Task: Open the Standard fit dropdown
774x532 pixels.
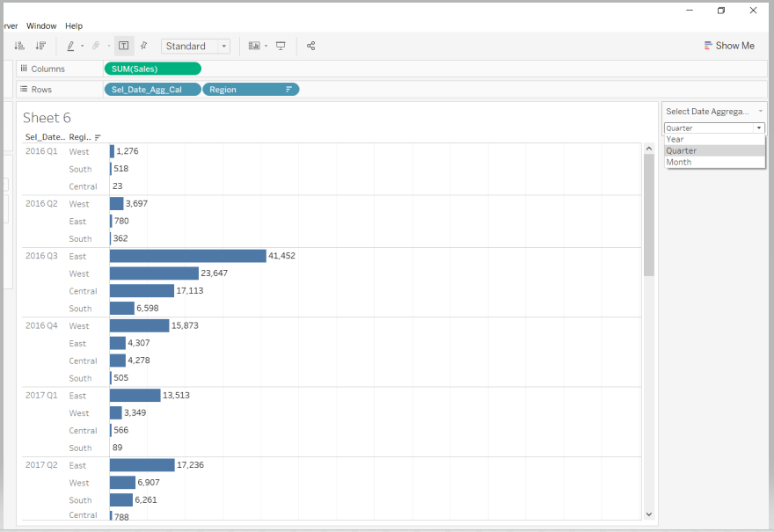Action: (195, 46)
